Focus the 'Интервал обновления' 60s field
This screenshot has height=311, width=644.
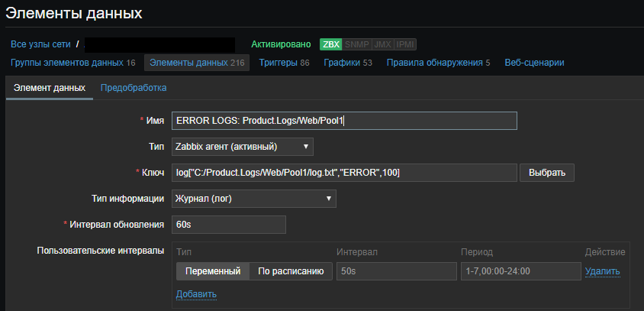[229, 225]
